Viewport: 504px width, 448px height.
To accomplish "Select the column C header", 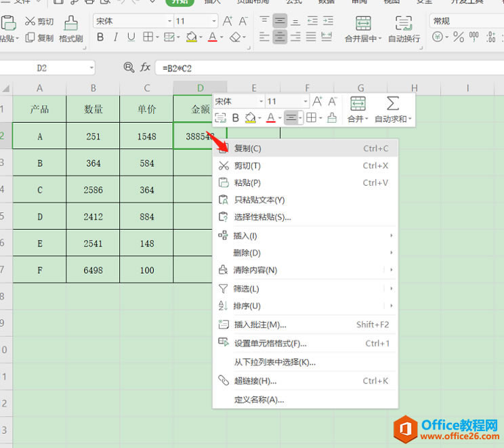I will 146,88.
